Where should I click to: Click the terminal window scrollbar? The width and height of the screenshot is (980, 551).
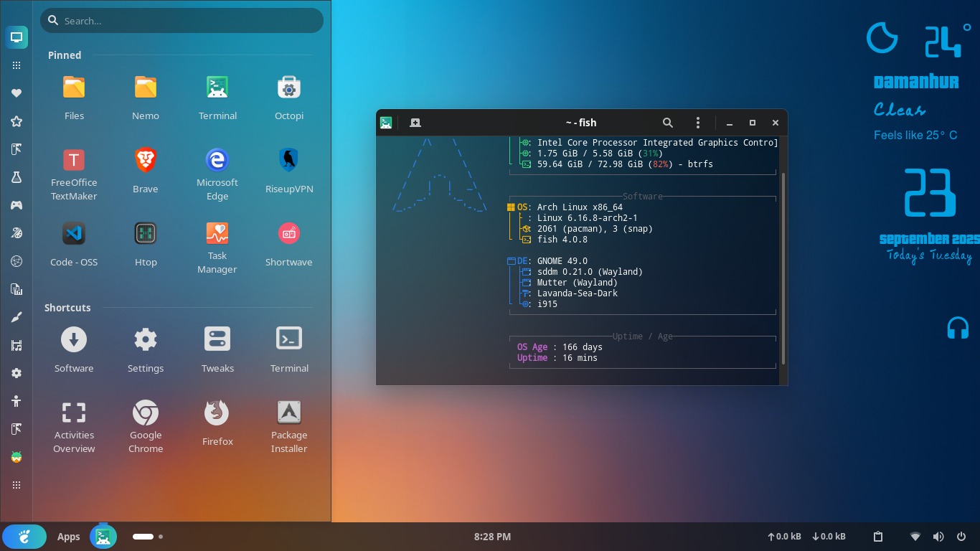click(x=783, y=267)
